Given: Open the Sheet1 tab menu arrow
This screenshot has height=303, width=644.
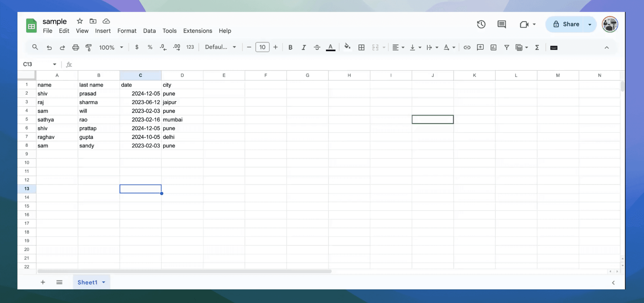Looking at the screenshot, I should (x=103, y=282).
